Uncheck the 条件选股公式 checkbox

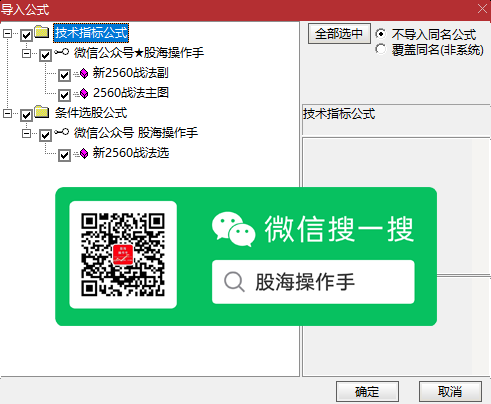26,115
